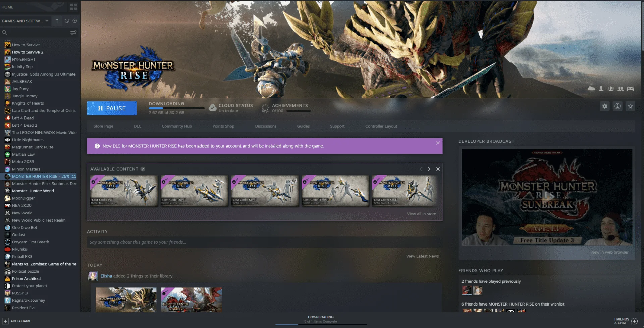Click the controller support icon on banner
The width and height of the screenshot is (644, 328).
[x=631, y=89]
